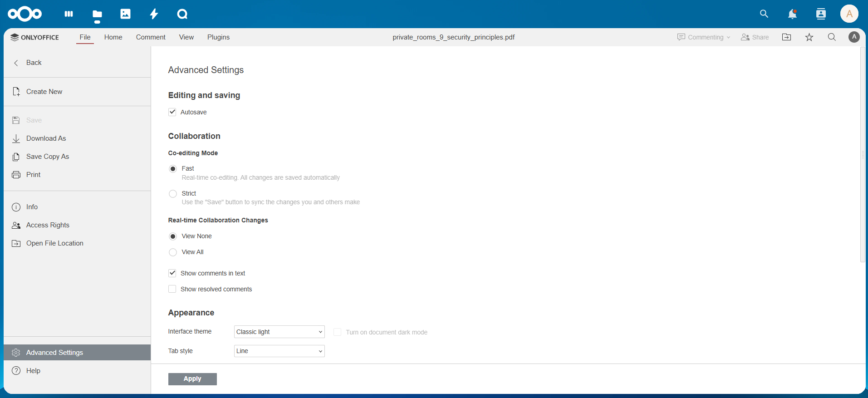Choose Create New in sidebar

coord(77,92)
